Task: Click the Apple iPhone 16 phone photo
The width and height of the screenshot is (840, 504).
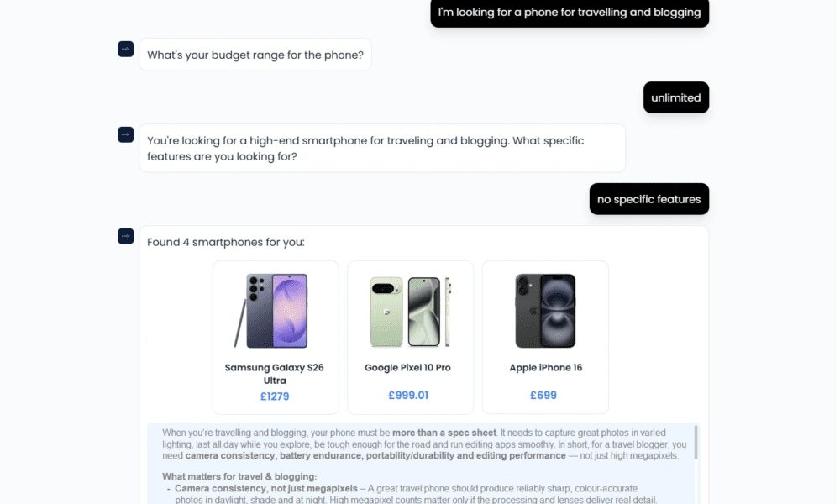Action: click(544, 309)
